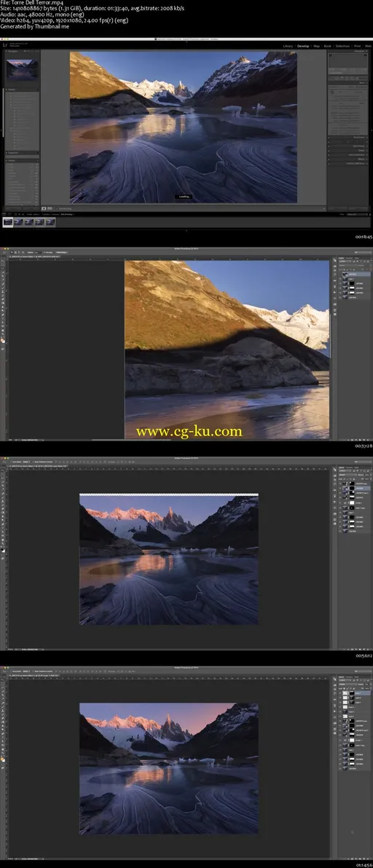Image resolution: width=373 pixels, height=868 pixels.
Task: Click the Lr logo in Lightroom
Action: tap(5, 45)
